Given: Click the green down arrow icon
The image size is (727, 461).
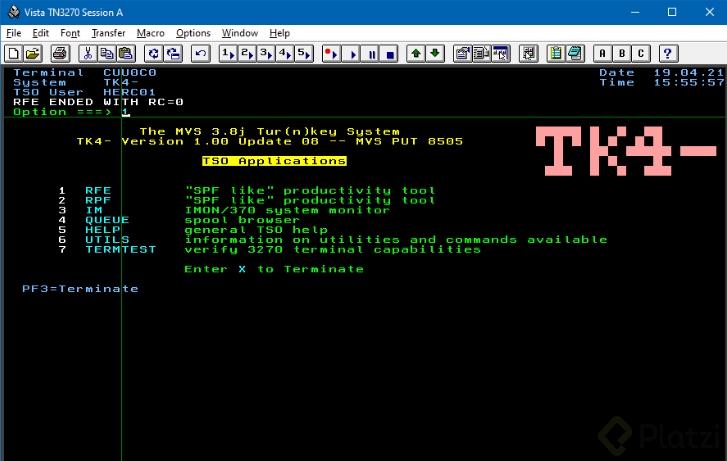Looking at the screenshot, I should click(435, 53).
